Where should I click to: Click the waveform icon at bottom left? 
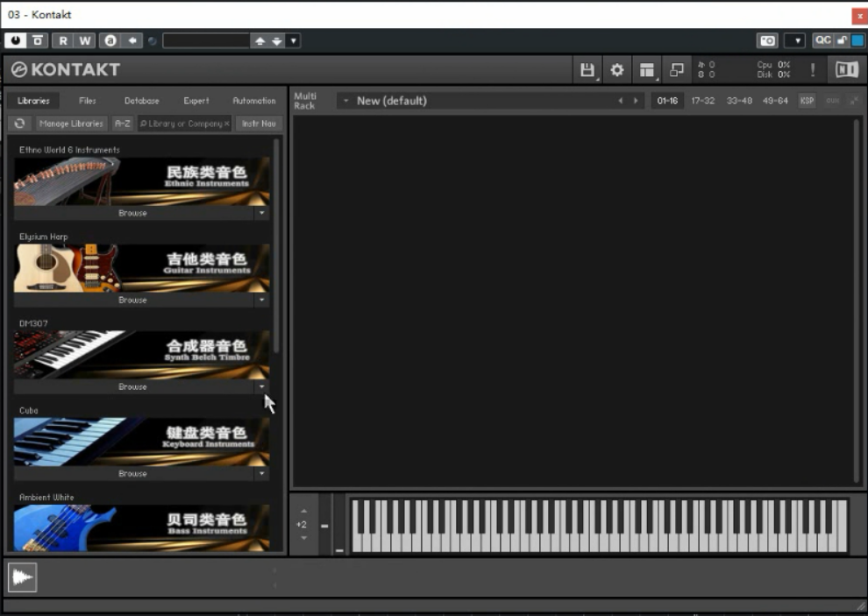click(22, 577)
